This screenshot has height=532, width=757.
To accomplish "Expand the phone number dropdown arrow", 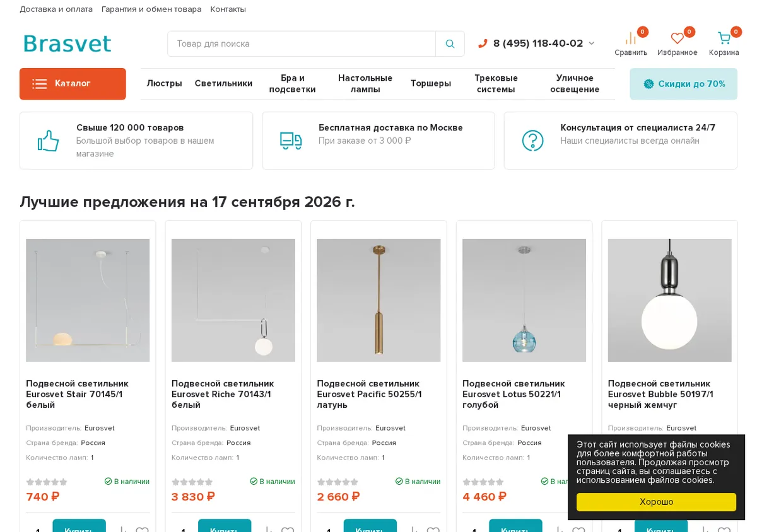I will point(591,43).
